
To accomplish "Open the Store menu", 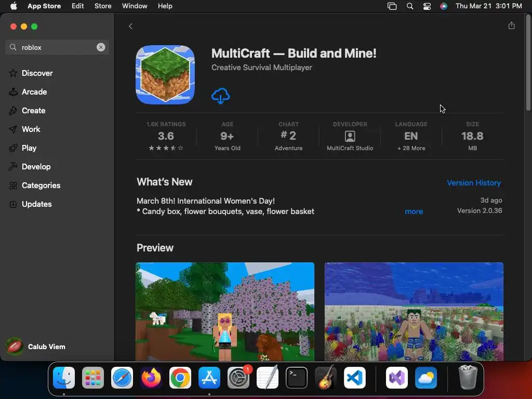I will pos(103,6).
